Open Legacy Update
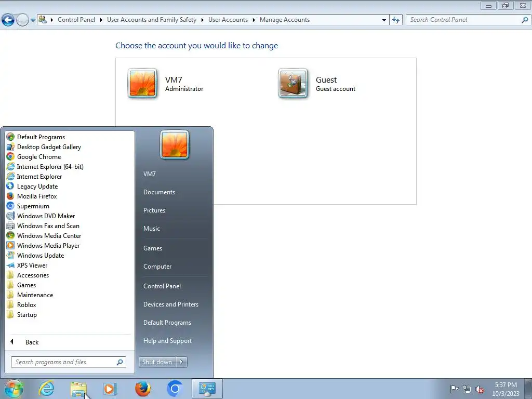Viewport: 532px width, 399px height. coord(32,187)
